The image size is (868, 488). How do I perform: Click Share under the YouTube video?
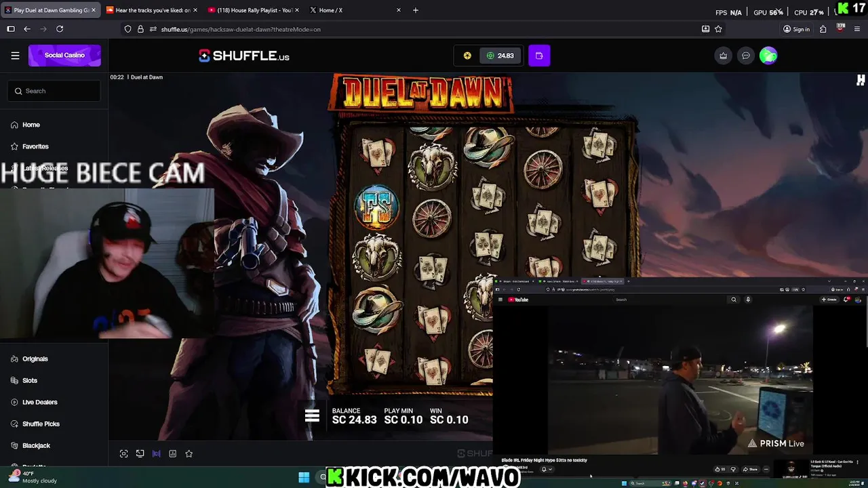tap(751, 469)
